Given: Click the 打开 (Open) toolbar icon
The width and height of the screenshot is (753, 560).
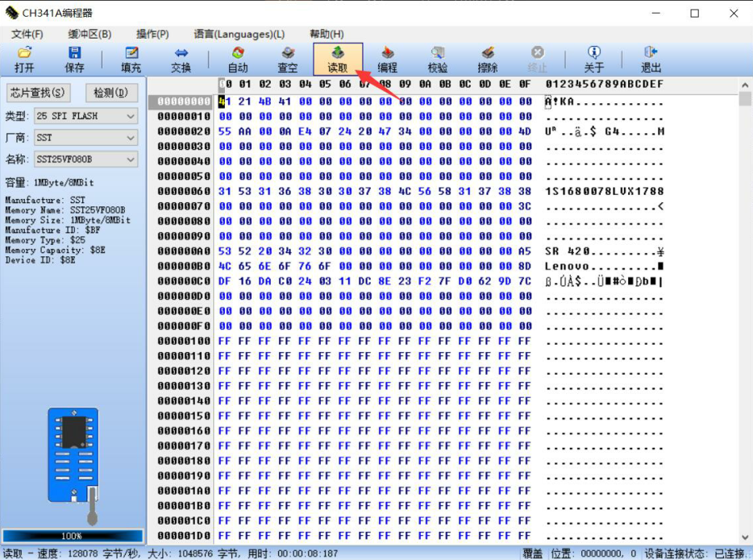Looking at the screenshot, I should point(24,53).
